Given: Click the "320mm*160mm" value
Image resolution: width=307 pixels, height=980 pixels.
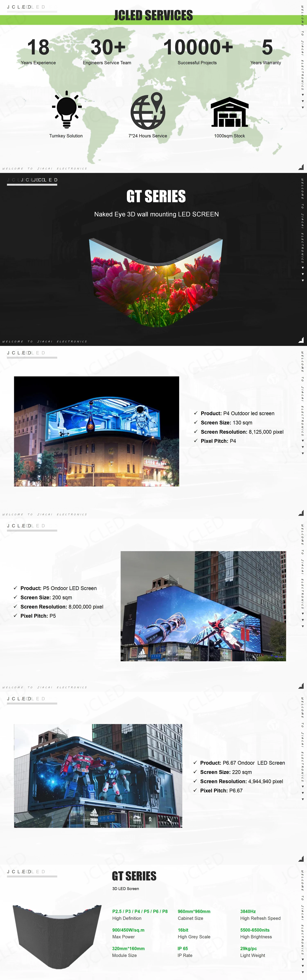Looking at the screenshot, I should (x=128, y=949).
